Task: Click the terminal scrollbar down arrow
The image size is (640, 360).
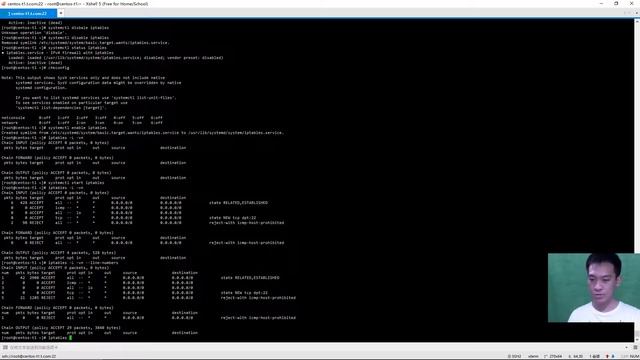Action: click(x=637, y=339)
